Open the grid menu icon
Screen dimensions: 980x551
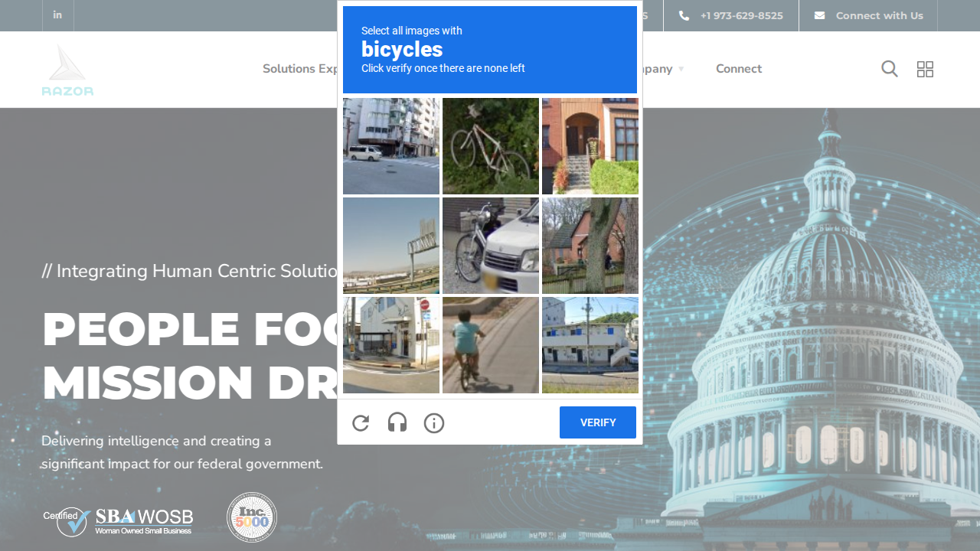(x=925, y=69)
